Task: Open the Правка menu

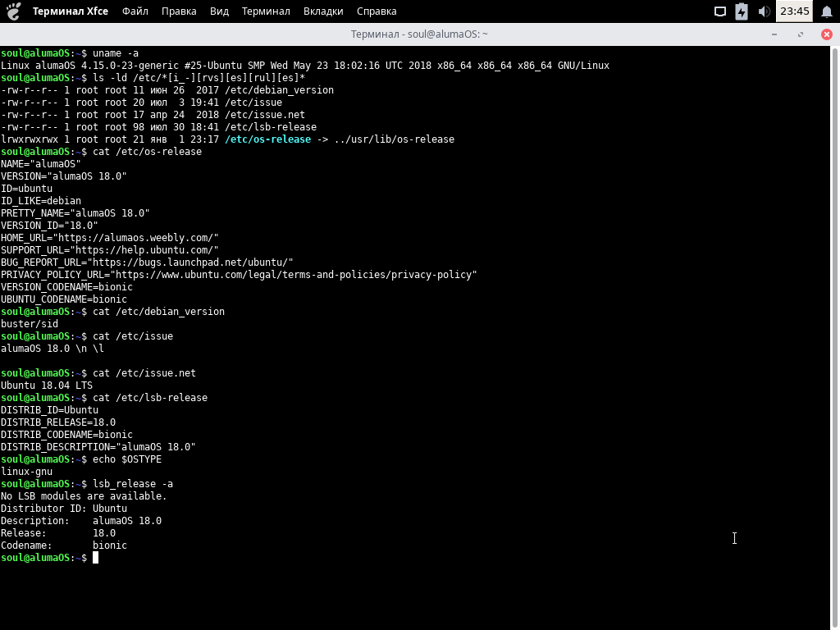Action: 179,11
